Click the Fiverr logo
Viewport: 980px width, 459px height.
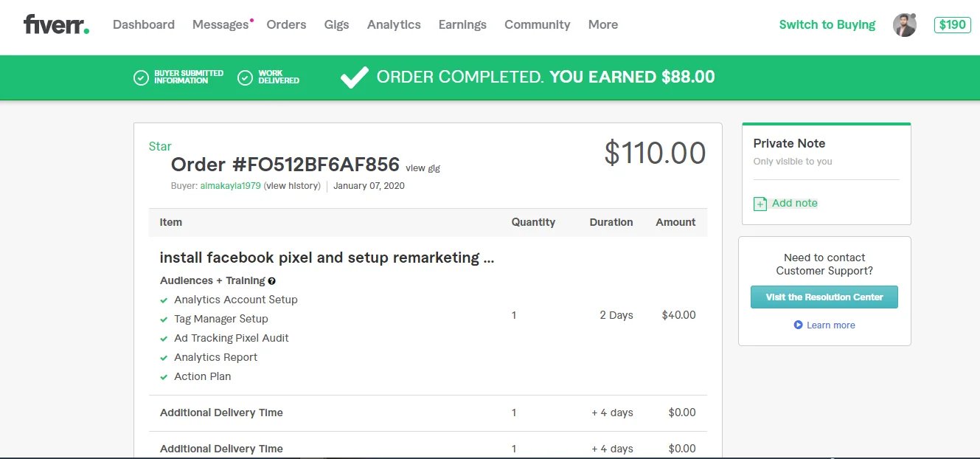pyautogui.click(x=56, y=24)
